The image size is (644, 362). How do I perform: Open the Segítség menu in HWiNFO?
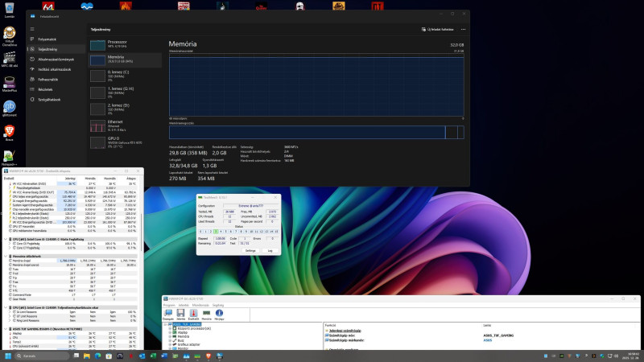click(x=217, y=306)
